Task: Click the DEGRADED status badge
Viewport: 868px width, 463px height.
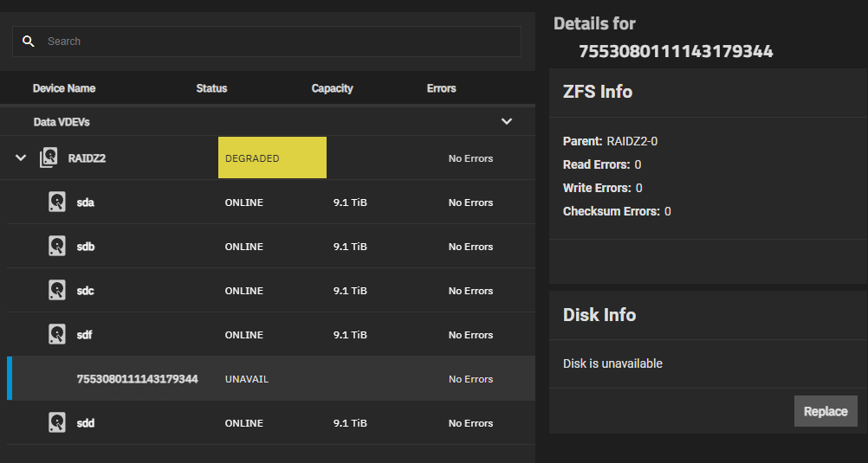Action: (x=272, y=158)
